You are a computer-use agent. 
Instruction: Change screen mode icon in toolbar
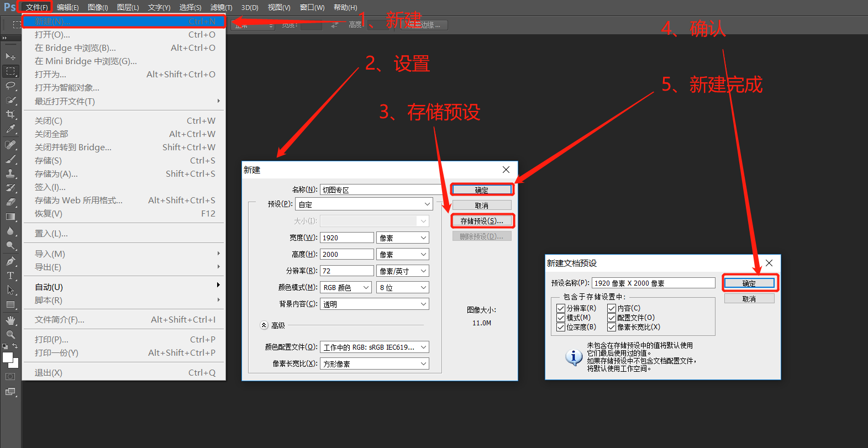[10, 392]
